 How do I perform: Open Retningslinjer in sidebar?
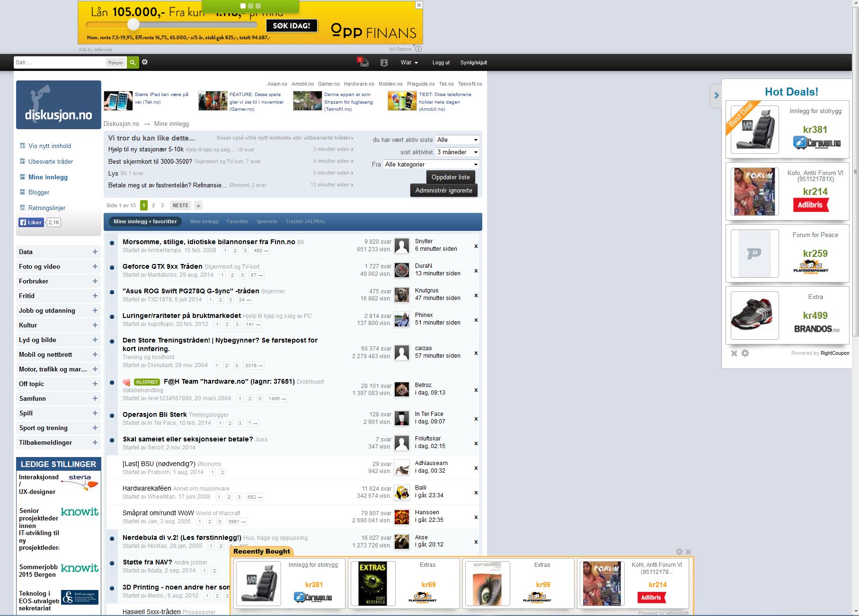point(47,208)
